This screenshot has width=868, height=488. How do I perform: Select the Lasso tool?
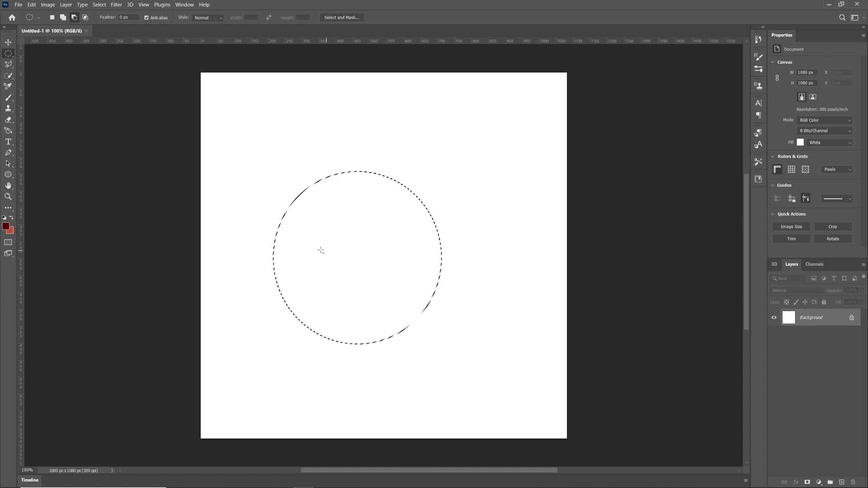pyautogui.click(x=8, y=64)
